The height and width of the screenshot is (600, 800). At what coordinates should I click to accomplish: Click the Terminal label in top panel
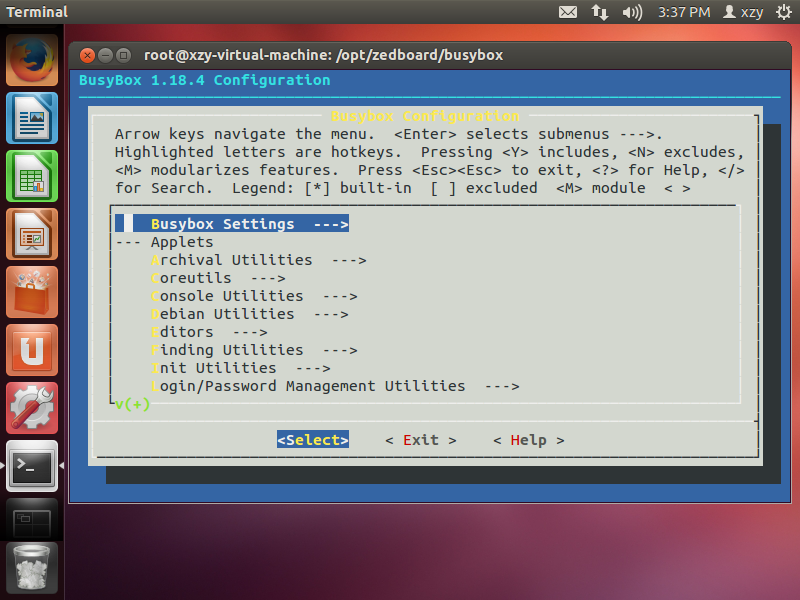tap(37, 12)
